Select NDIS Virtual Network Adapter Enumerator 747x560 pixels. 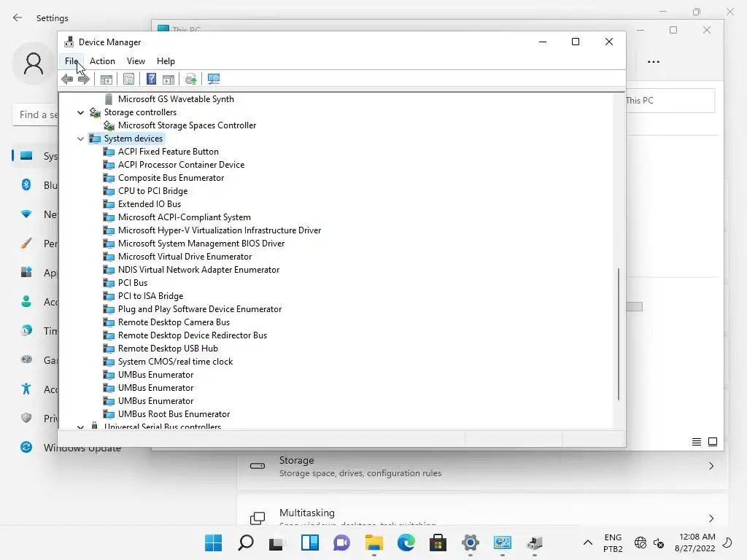point(198,270)
